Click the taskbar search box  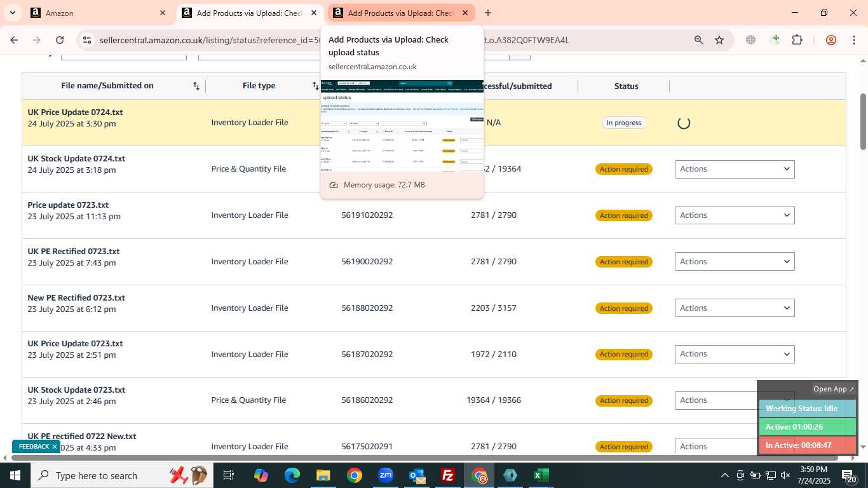coord(121,475)
